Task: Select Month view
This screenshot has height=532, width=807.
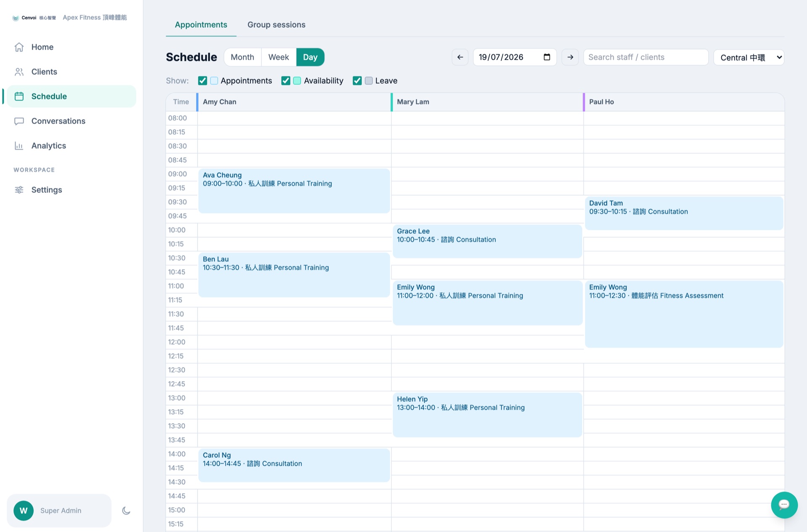Action: [243, 57]
